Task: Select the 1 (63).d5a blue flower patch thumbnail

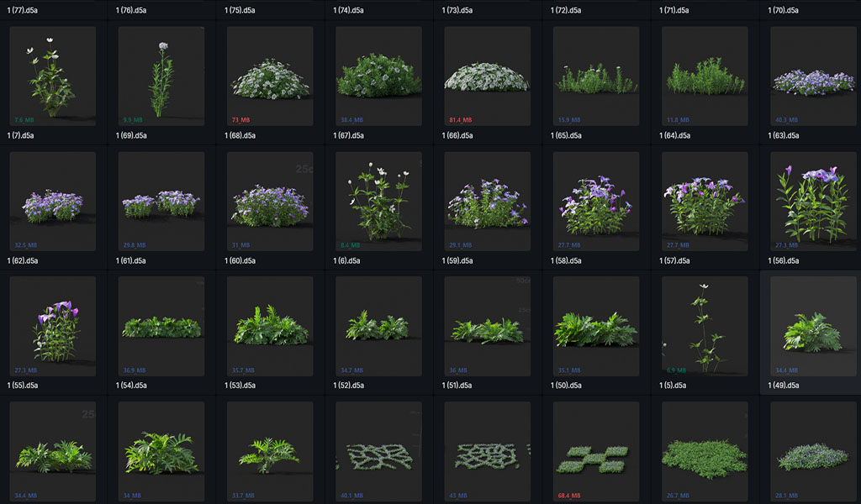Action: [813, 76]
